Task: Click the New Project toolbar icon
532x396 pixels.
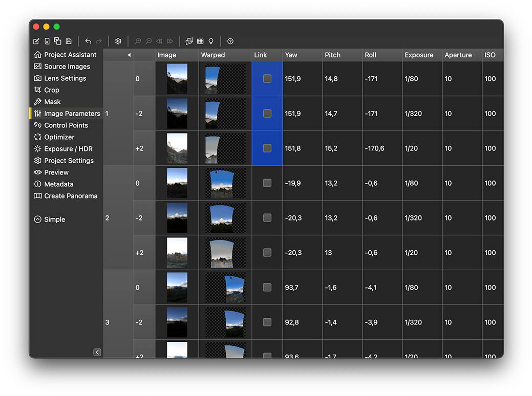Action: pos(36,41)
